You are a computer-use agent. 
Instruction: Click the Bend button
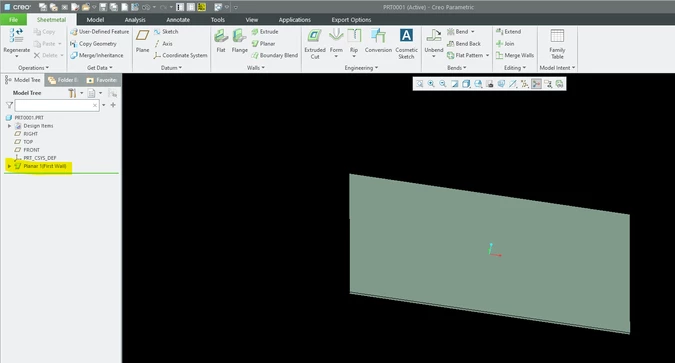pos(461,32)
